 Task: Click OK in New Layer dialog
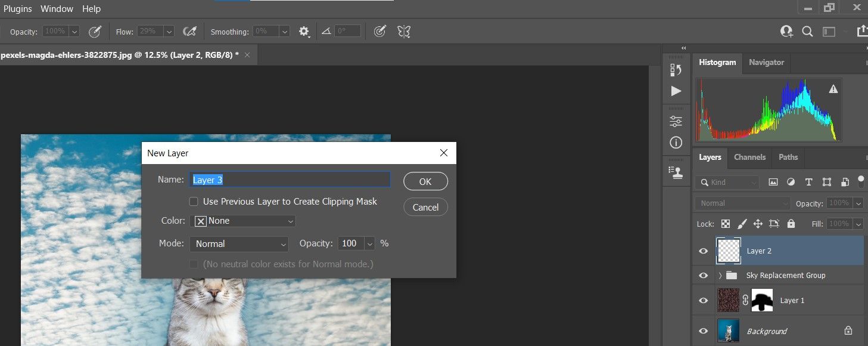[425, 181]
